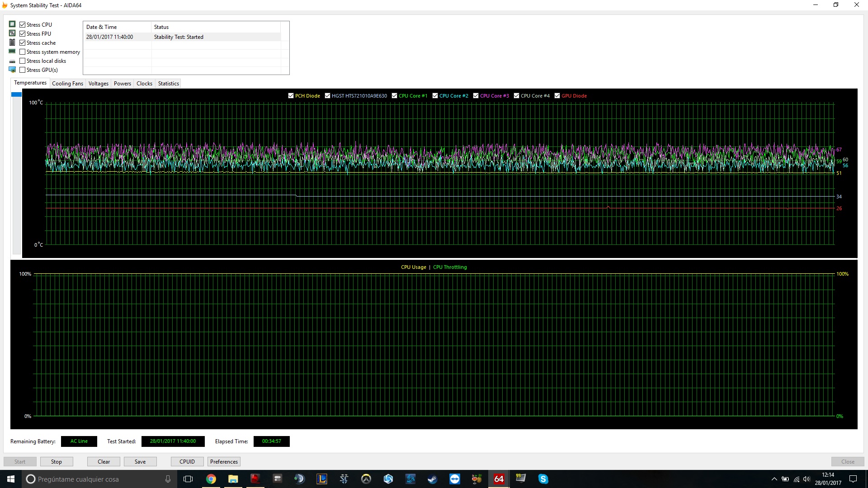Open the Overwatch taskbar icon
Image resolution: width=868 pixels, height=488 pixels.
click(x=366, y=479)
